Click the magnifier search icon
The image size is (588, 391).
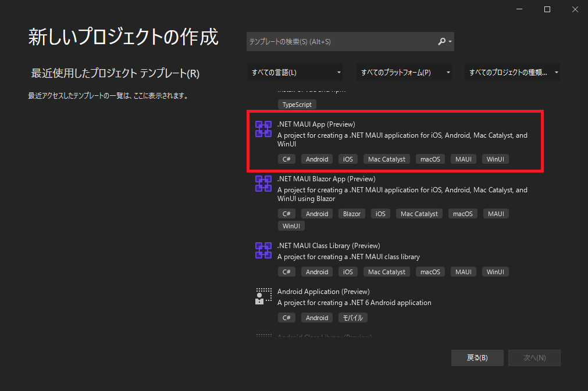click(442, 42)
